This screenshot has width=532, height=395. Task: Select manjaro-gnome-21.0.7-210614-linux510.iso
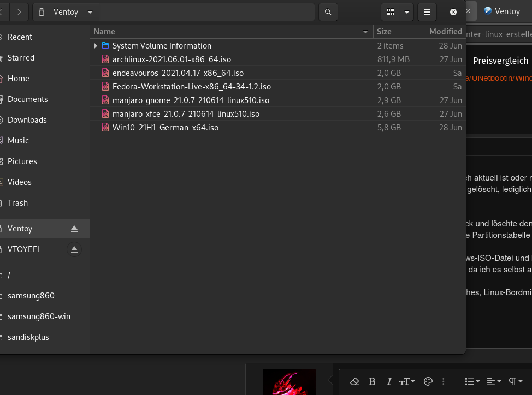[191, 100]
